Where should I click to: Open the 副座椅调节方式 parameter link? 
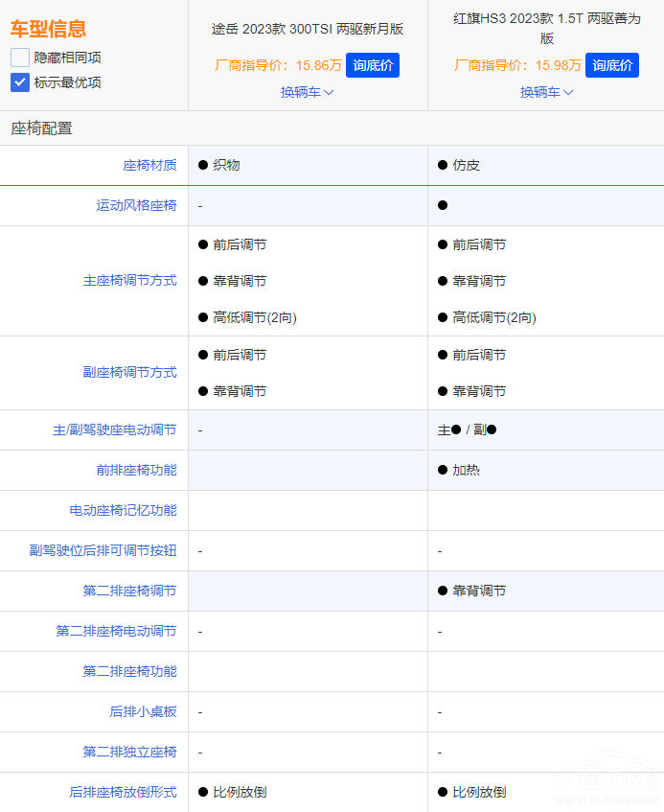point(129,372)
